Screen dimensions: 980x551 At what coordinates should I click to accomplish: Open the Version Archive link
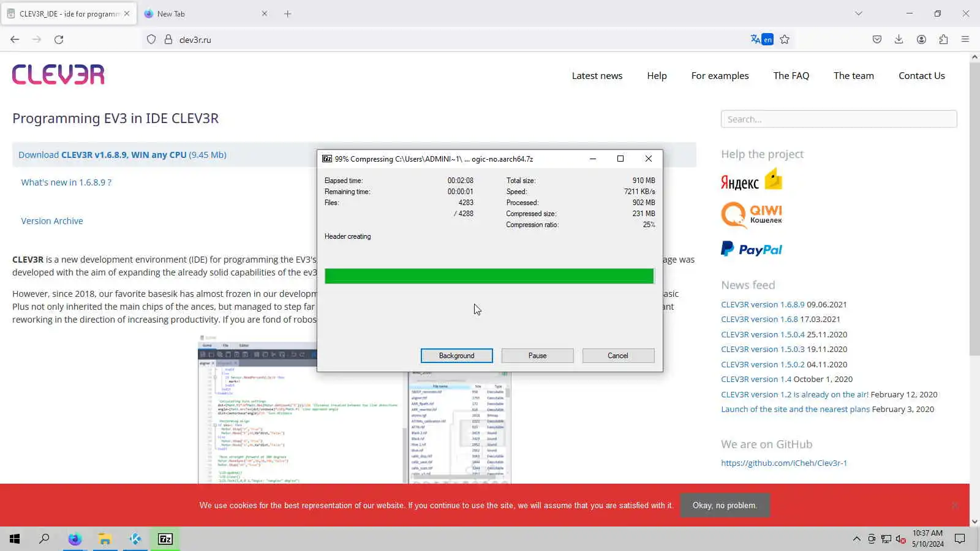[x=52, y=221]
